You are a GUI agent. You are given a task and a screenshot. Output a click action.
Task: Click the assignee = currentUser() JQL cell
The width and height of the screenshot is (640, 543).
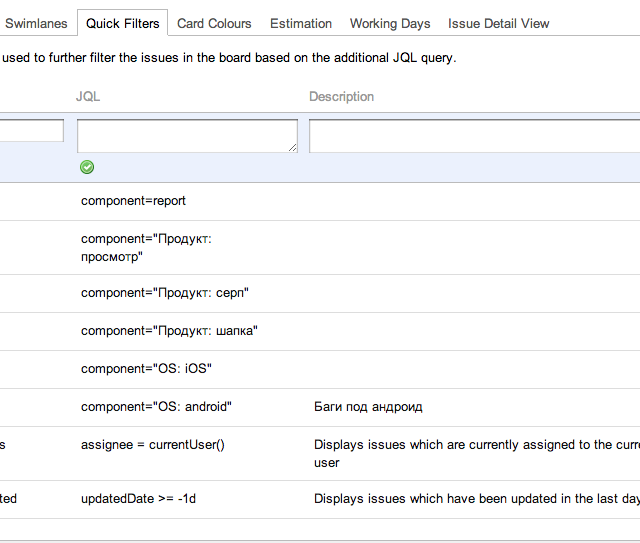pyautogui.click(x=153, y=445)
